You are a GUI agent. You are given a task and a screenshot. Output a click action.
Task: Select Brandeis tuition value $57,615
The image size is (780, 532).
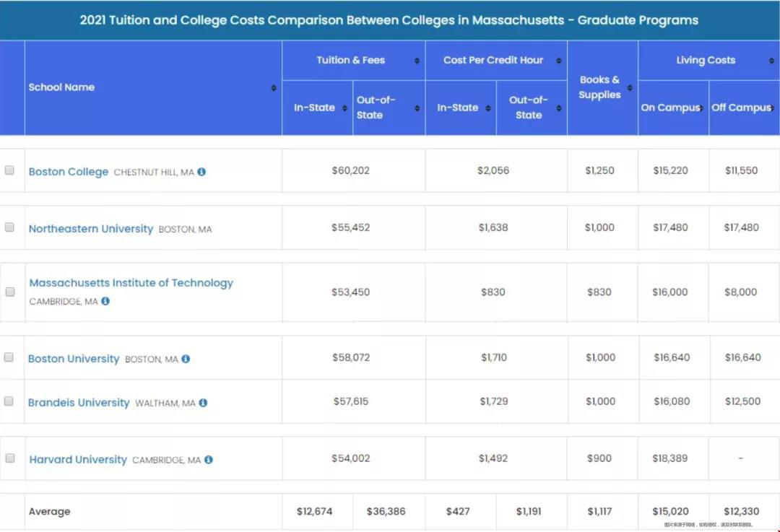[351, 401]
